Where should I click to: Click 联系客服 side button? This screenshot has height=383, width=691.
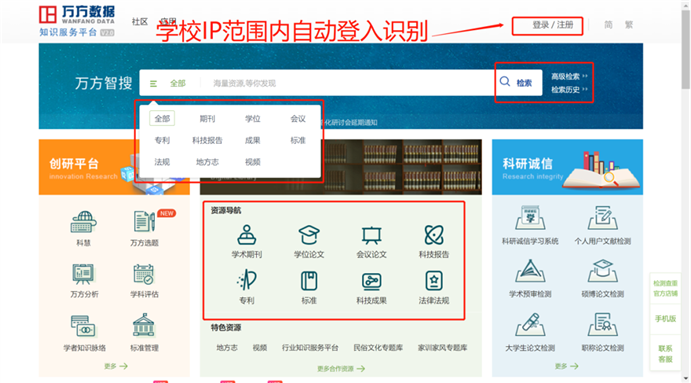665,353
